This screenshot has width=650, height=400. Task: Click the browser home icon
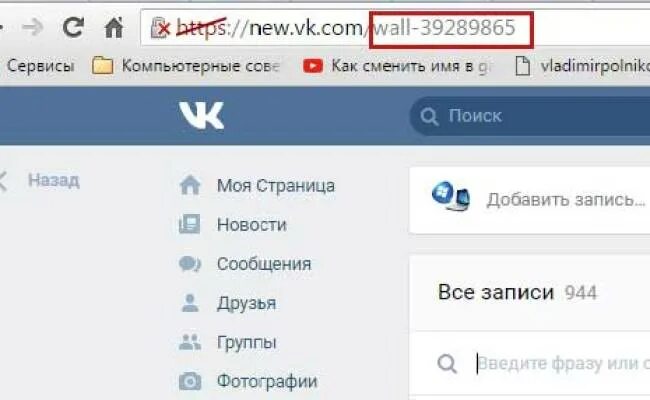point(114,27)
